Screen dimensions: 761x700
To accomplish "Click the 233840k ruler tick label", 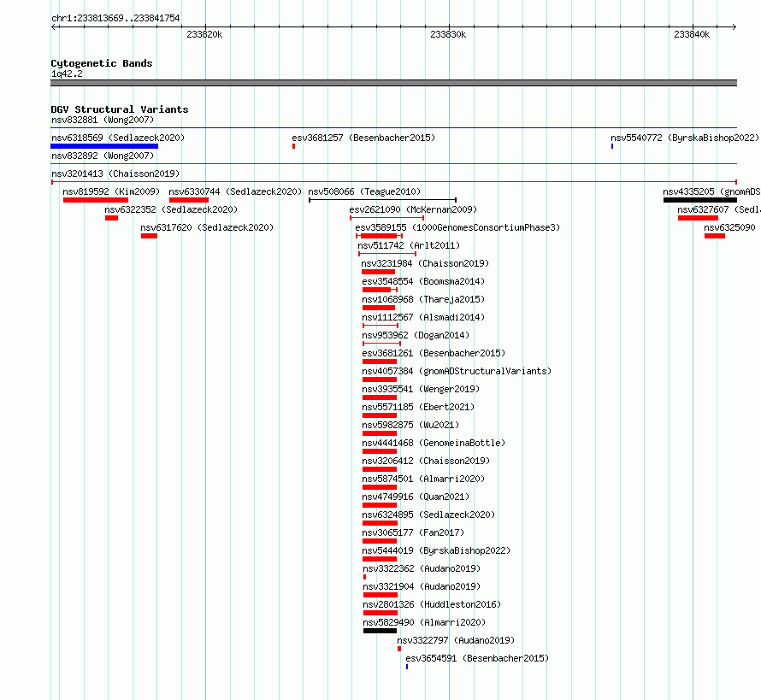I will coord(692,34).
